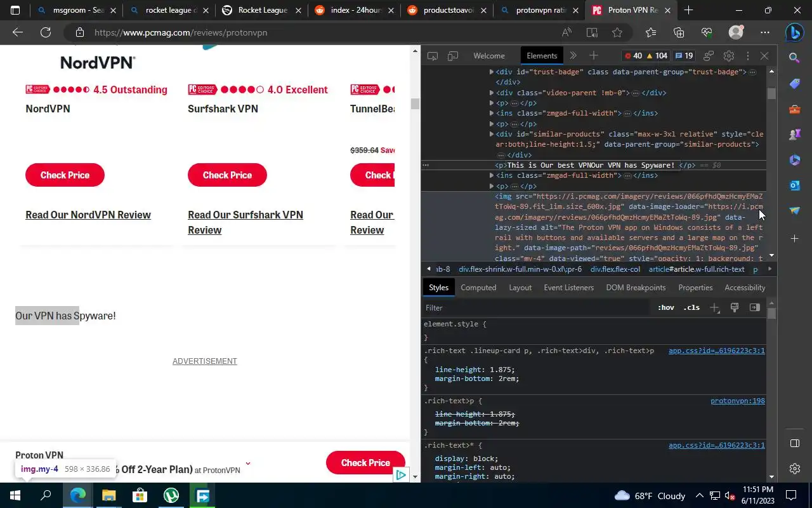Click the browser back arrow
The width and height of the screenshot is (812, 508).
tap(18, 32)
